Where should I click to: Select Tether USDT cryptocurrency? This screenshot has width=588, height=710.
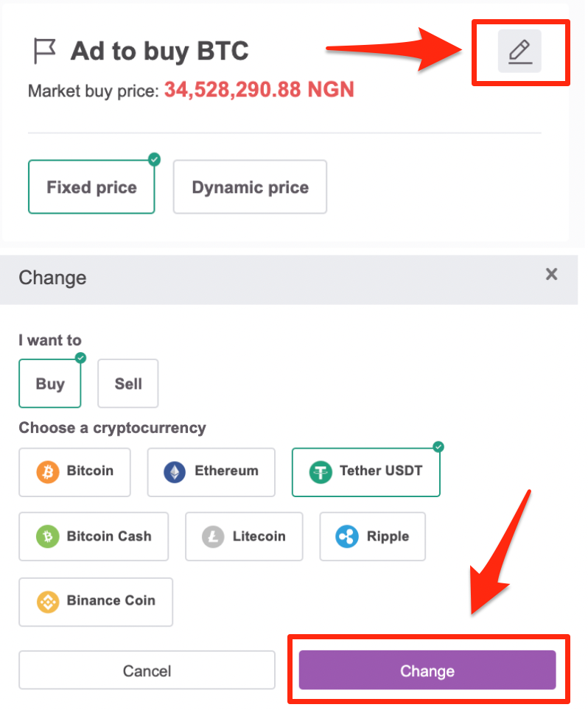coord(366,472)
